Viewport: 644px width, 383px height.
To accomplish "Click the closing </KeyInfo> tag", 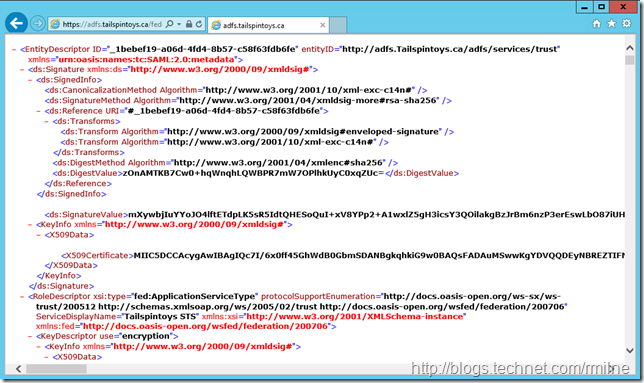I will tap(59, 275).
